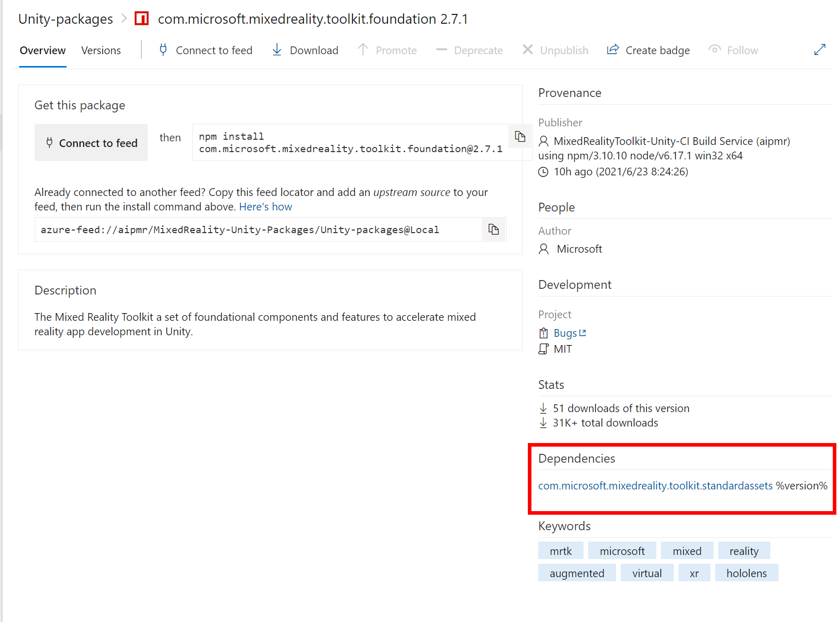840x622 pixels.
Task: Click the plug icon in the toolbar
Action: 163,50
